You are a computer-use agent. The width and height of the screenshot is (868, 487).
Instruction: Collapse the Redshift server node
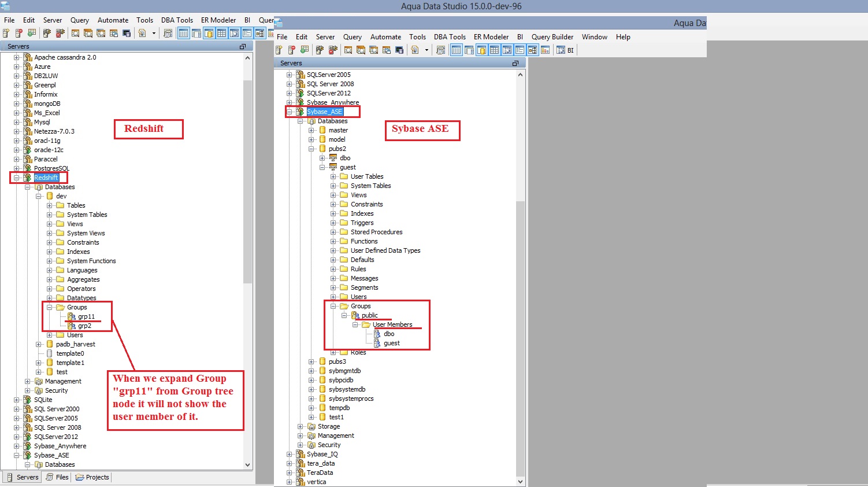click(x=17, y=178)
